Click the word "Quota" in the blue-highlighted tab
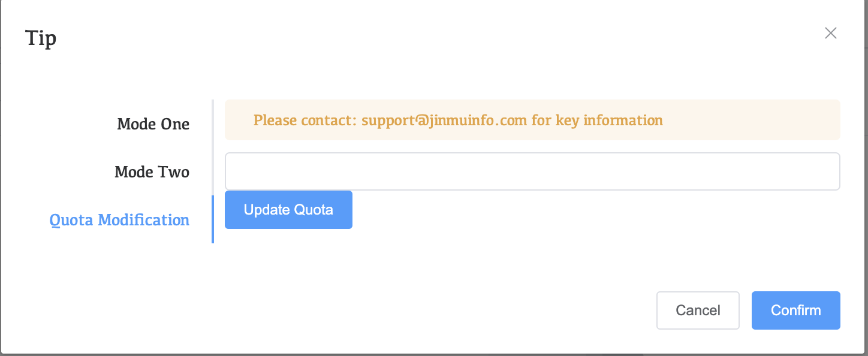This screenshot has width=868, height=356. [x=71, y=220]
